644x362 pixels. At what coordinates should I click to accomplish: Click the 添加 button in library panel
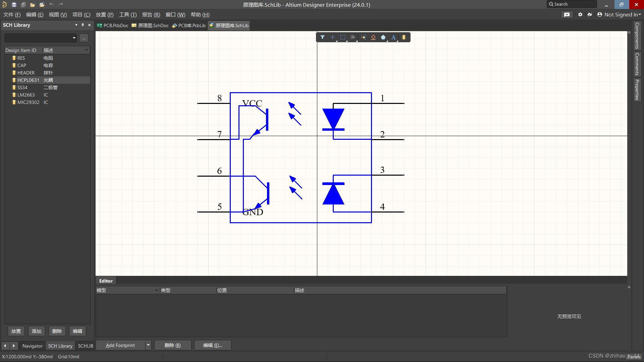coord(36,331)
